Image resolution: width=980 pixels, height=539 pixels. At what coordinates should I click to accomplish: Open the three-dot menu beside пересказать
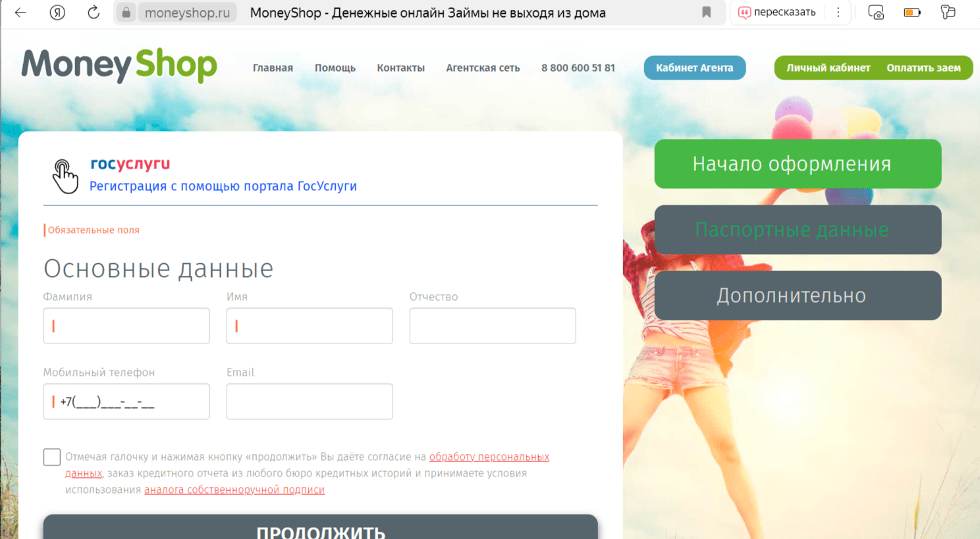click(x=838, y=13)
